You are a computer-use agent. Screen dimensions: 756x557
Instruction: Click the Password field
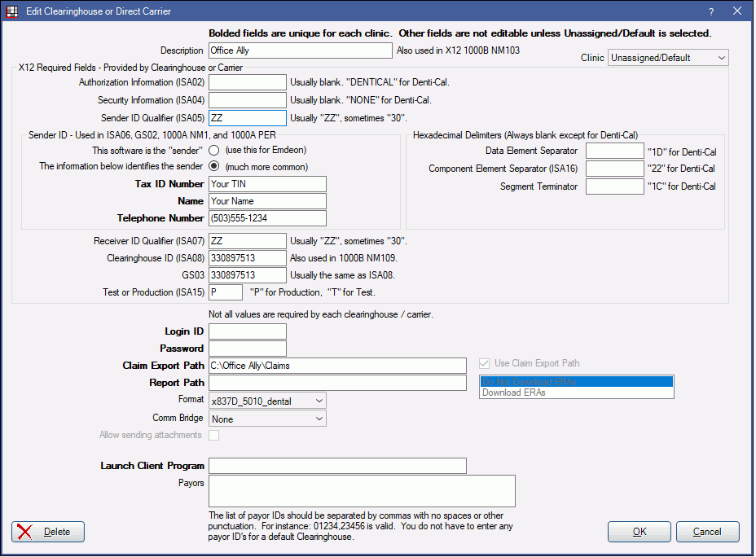click(x=248, y=349)
